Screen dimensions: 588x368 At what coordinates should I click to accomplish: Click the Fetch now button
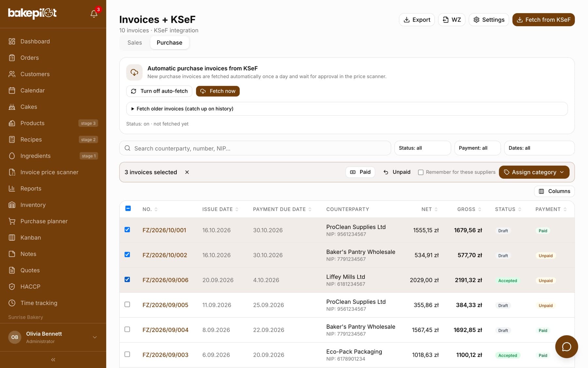click(x=218, y=91)
